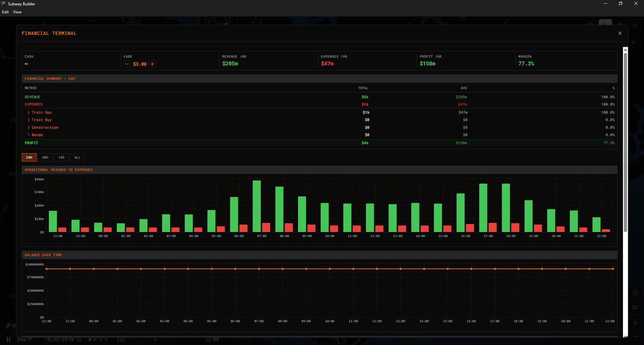Open the View menu
644x345 pixels.
17,12
